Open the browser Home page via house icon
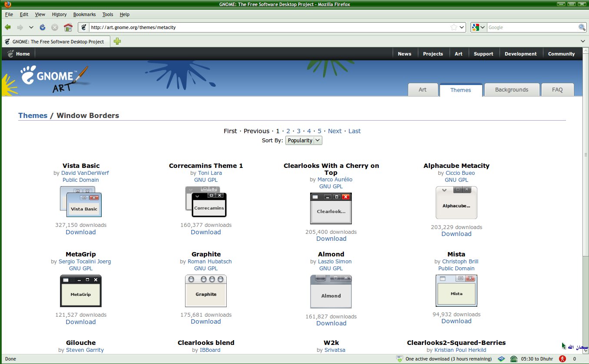 [68, 27]
